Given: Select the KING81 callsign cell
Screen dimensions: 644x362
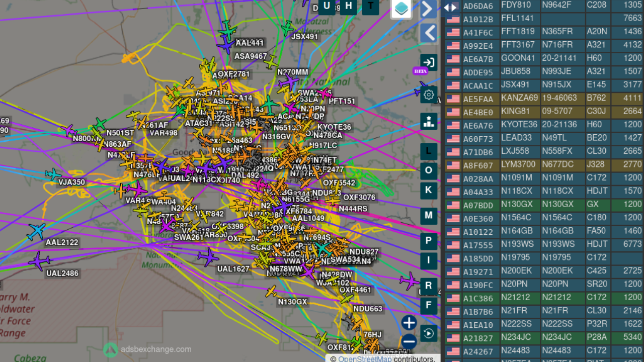Looking at the screenshot, I should 520,112.
